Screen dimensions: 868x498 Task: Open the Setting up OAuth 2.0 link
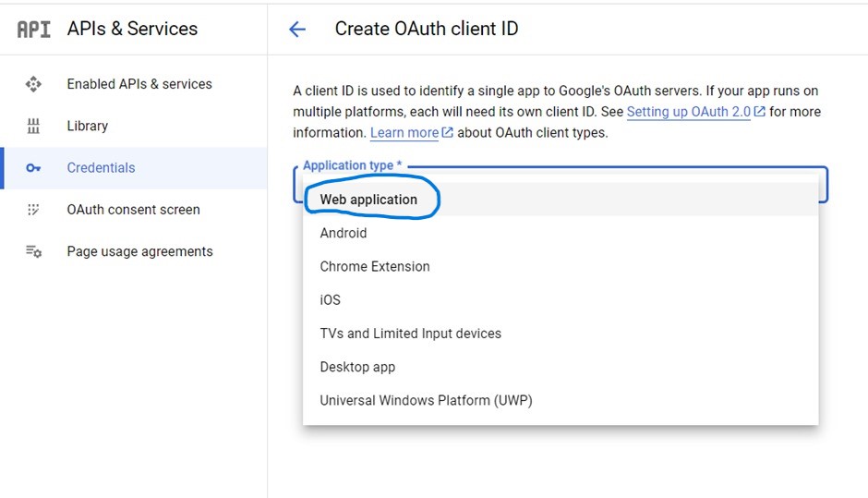(x=688, y=112)
